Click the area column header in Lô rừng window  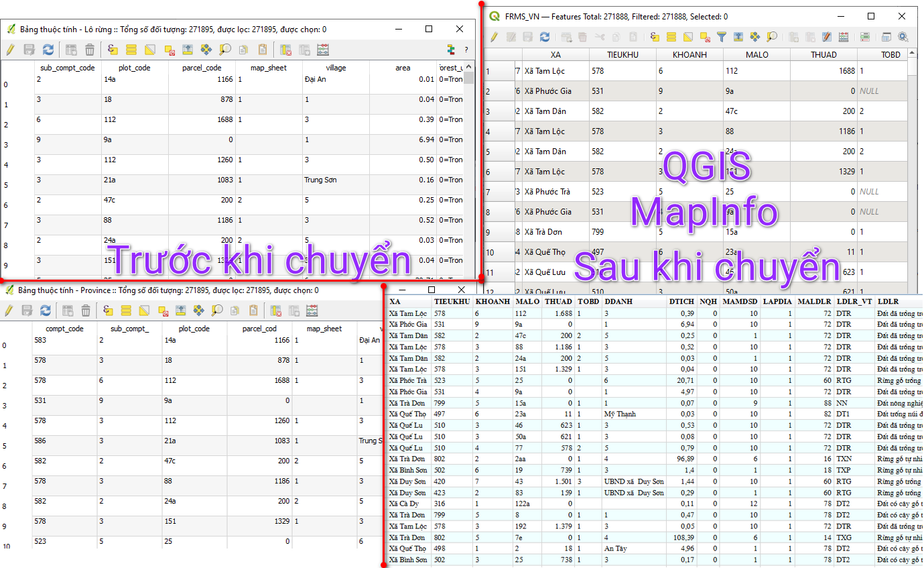click(403, 68)
